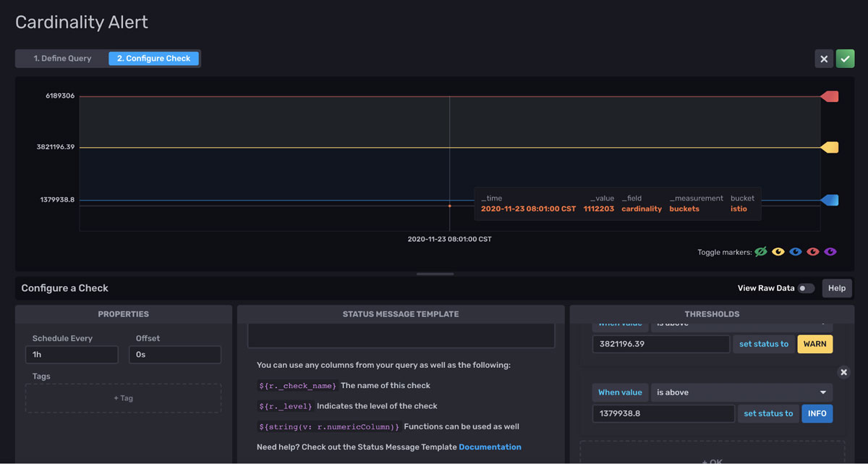Cancel check configuration via the X icon

tap(824, 58)
